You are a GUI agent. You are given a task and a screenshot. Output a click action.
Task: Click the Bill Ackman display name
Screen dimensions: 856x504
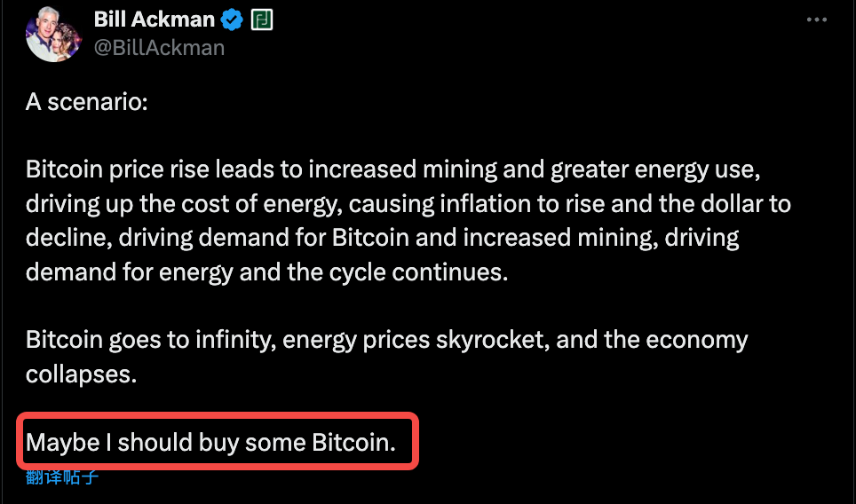[x=155, y=19]
